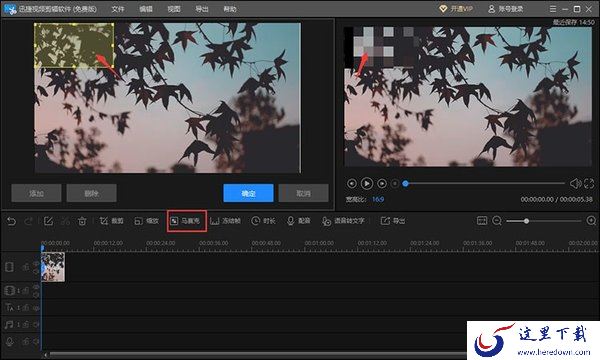The width and height of the screenshot is (600, 360).
Task: Confirm mosaic with 确定 button
Action: coord(248,193)
